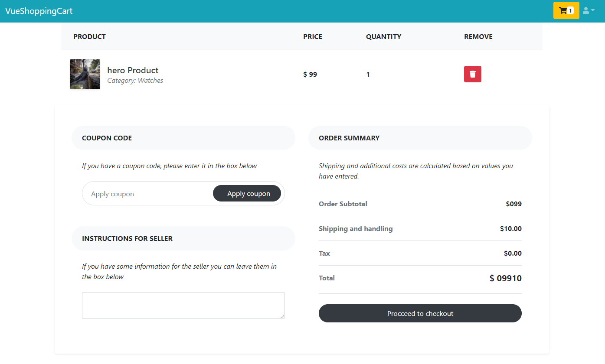Click the COUPON CODE heading
Viewport: 605px width, 364px height.
[107, 138]
